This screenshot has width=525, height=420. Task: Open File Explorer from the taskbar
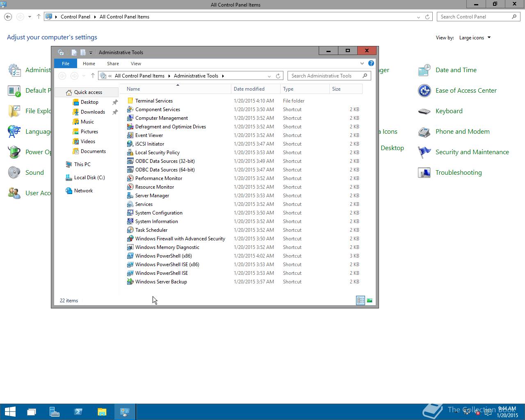click(x=102, y=412)
